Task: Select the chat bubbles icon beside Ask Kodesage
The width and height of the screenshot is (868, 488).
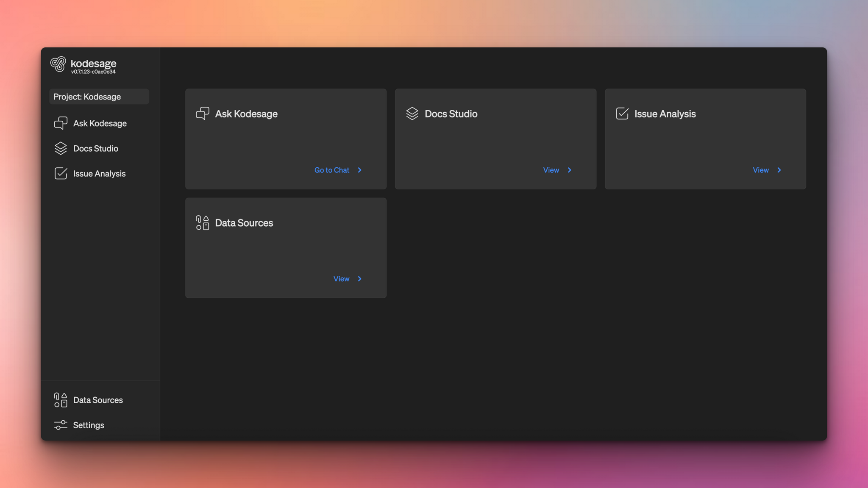Action: [61, 123]
